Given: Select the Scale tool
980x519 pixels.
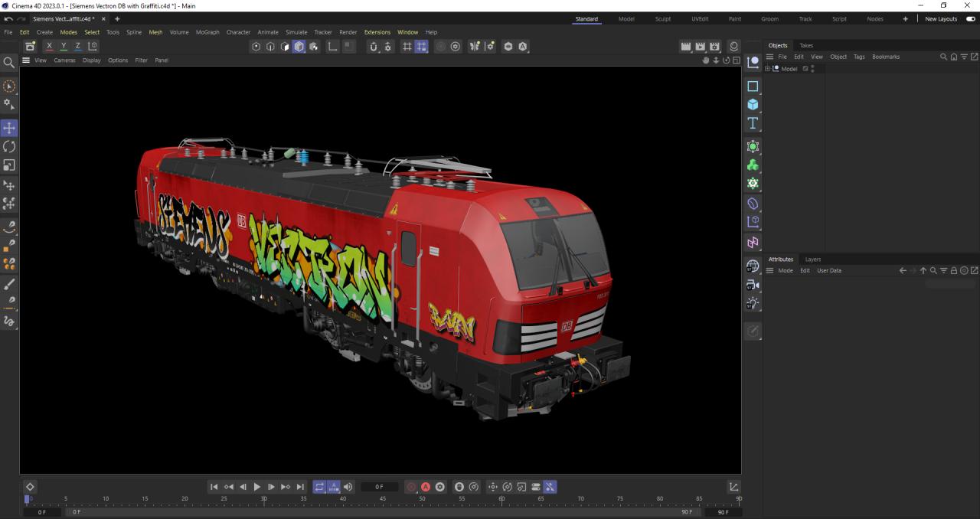Looking at the screenshot, I should [9, 165].
